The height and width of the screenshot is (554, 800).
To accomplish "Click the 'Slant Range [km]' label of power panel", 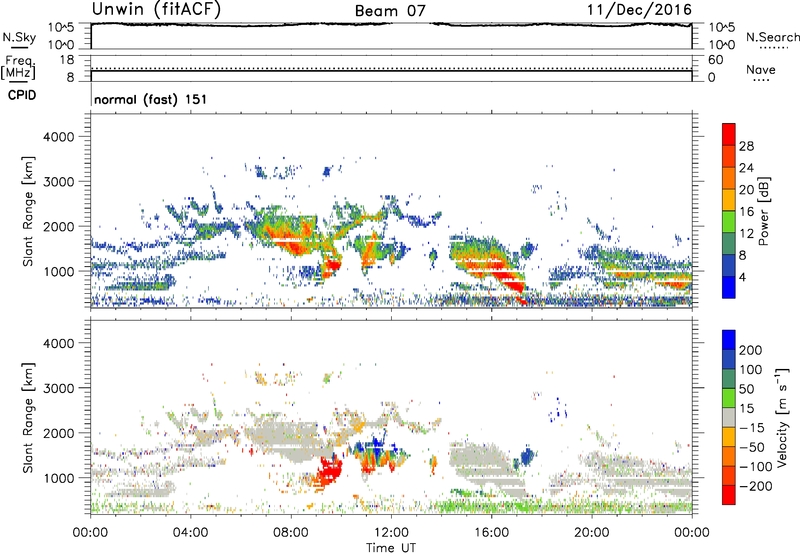I will pos(28,211).
